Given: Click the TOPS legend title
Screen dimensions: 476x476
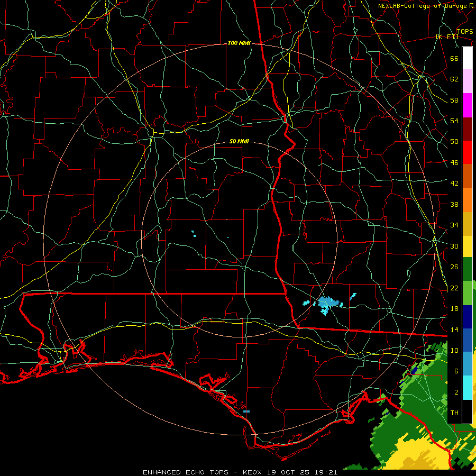Looking at the screenshot, I should pyautogui.click(x=465, y=32).
